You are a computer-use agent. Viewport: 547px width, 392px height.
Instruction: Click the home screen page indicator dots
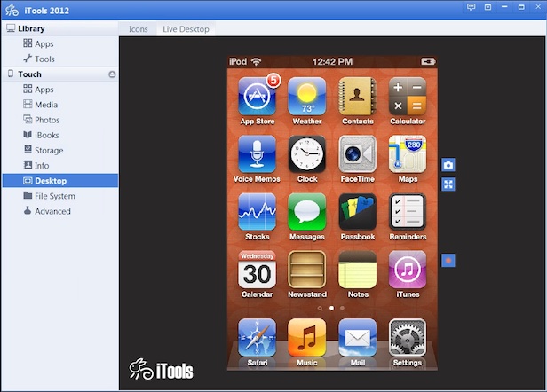pos(331,308)
